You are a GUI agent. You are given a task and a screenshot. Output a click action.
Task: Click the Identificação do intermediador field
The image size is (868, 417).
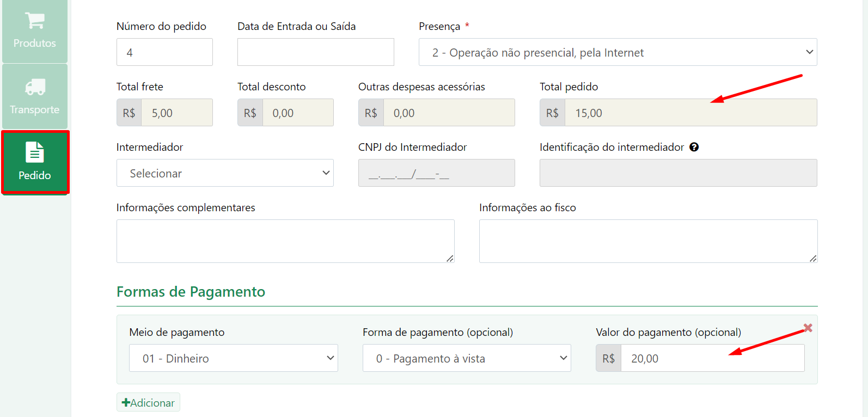pyautogui.click(x=678, y=173)
